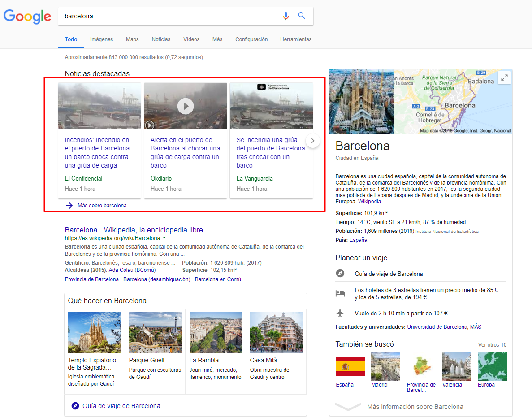The width and height of the screenshot is (532, 417).
Task: Open the Más search menu
Action: click(x=217, y=39)
